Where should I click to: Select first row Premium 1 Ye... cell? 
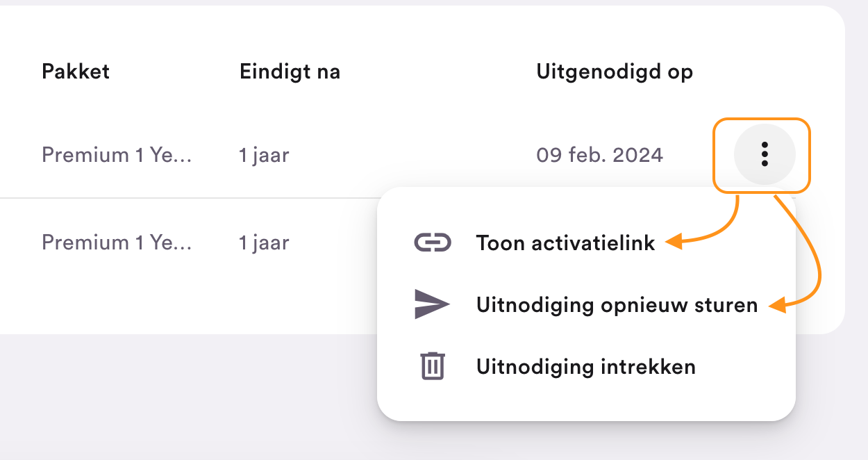coord(117,154)
